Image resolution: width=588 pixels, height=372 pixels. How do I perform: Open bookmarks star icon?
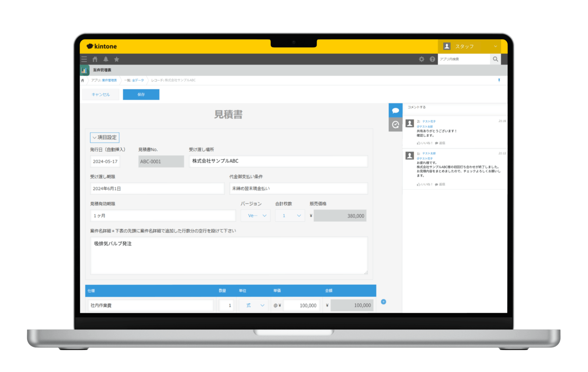click(117, 59)
